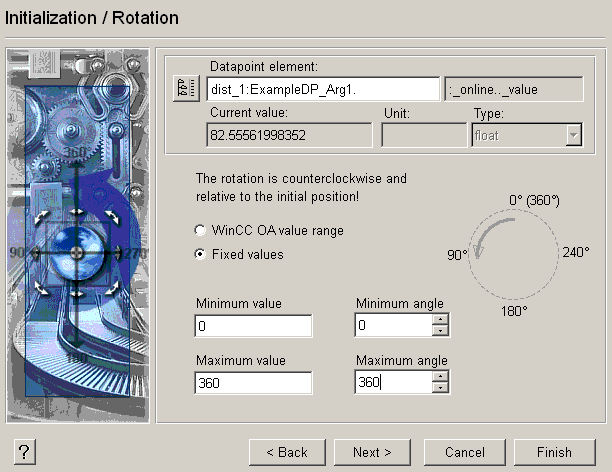612x472 pixels.
Task: Increase the Minimum angle with up arrow
Action: [x=441, y=320]
